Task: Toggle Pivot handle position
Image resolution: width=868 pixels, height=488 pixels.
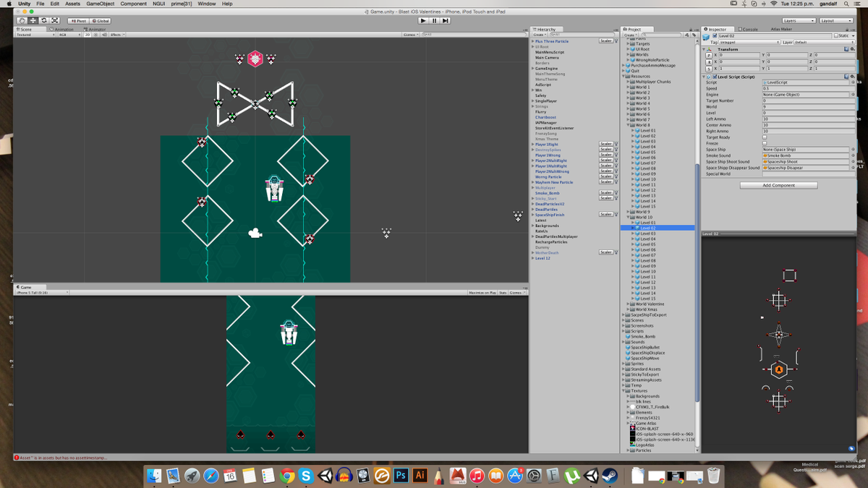Action: pos(77,21)
